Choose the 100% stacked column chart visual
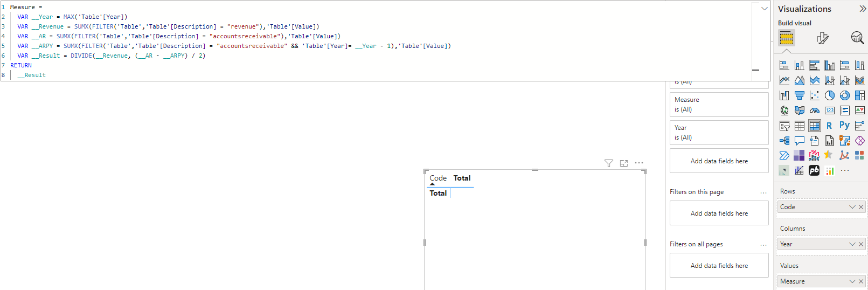 tap(860, 65)
